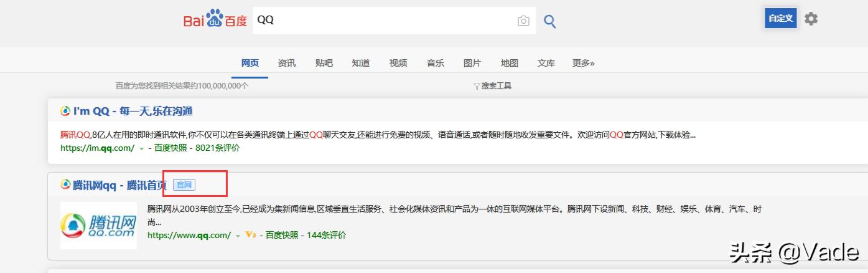
Task: Expand arrow next to www.qq.com URL
Action: coord(238,236)
